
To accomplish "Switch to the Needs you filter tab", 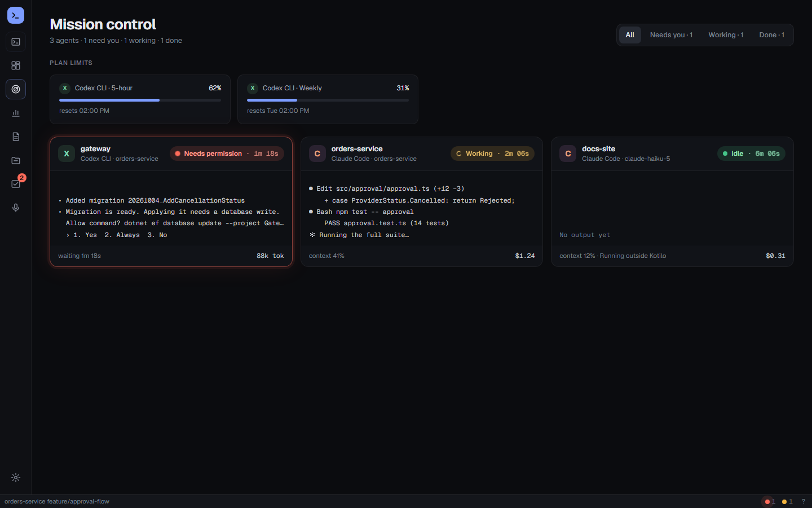I will tap(671, 35).
